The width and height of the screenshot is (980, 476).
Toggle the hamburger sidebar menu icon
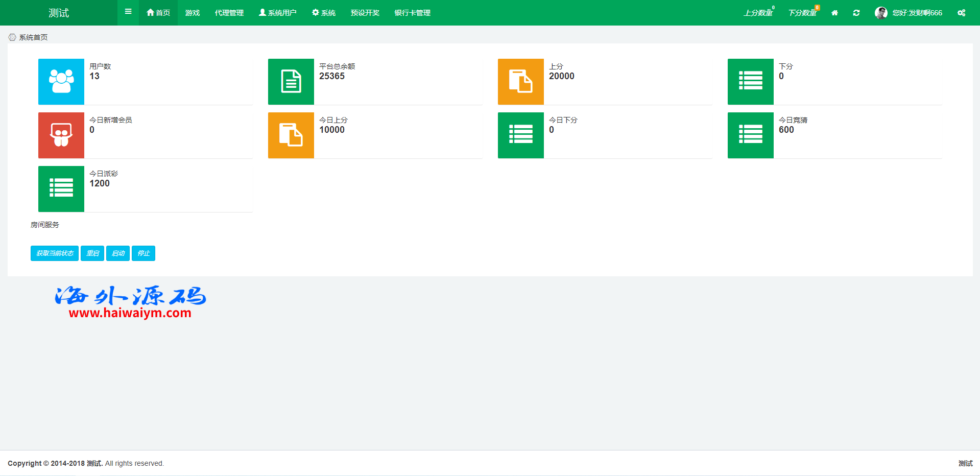point(128,12)
